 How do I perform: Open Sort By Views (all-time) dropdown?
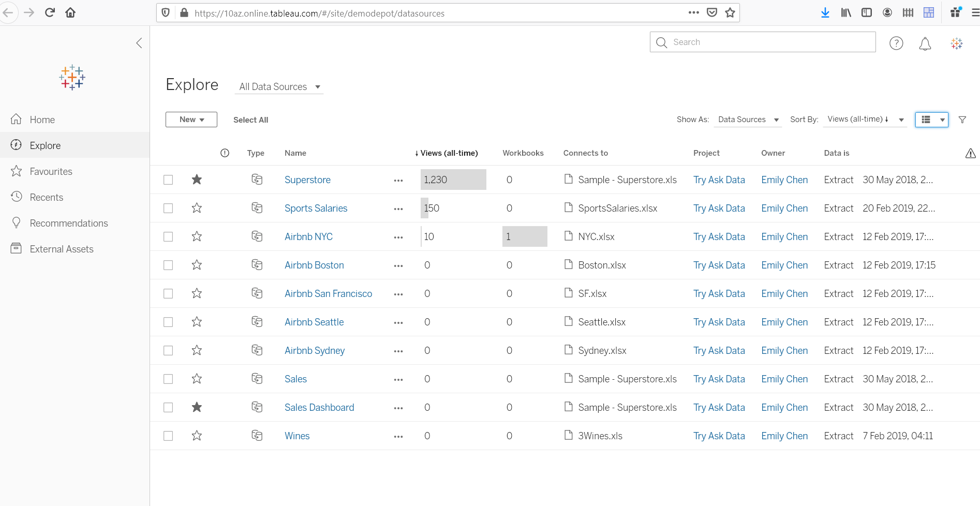[x=865, y=120]
